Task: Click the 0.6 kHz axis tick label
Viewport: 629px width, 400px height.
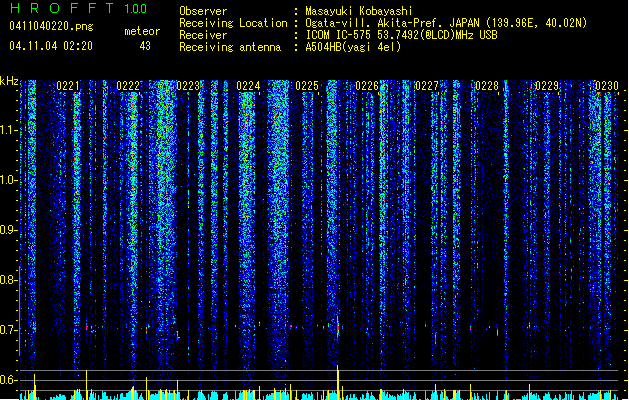Action: coord(8,380)
